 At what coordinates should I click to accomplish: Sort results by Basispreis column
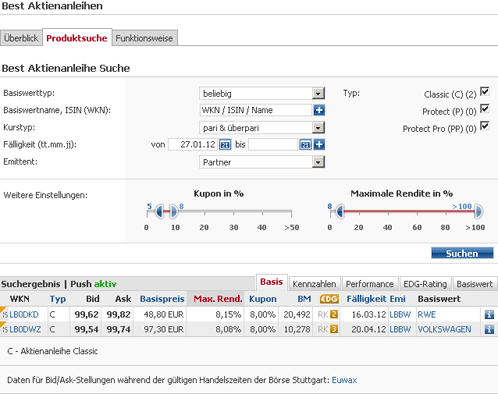coord(162,299)
